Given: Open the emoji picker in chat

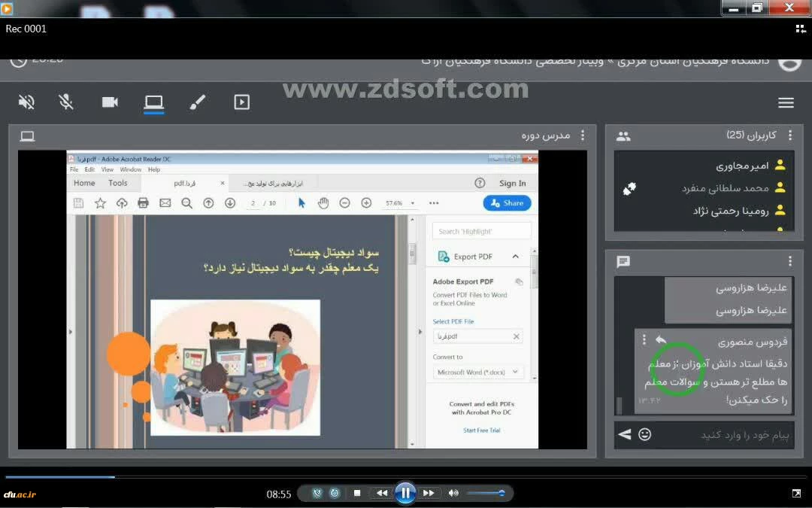Looking at the screenshot, I should [x=644, y=434].
